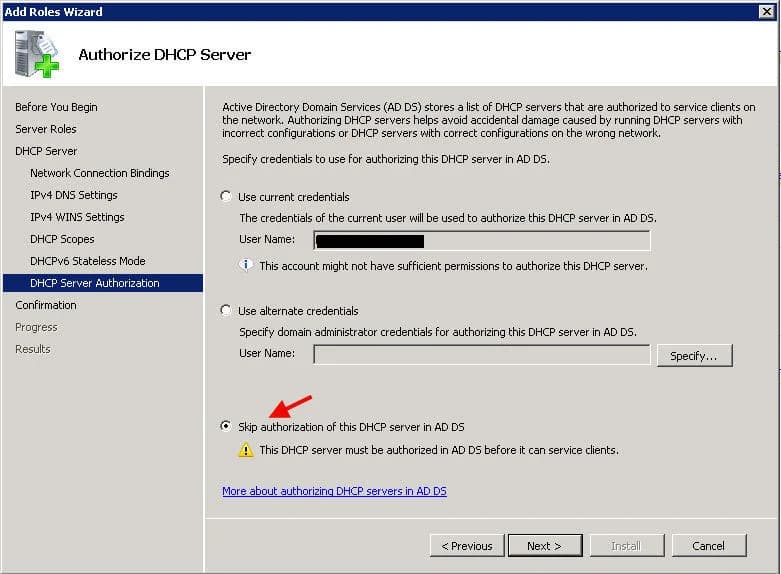Click the Specify domain administrator credentials text
The height and width of the screenshot is (574, 781).
(438, 332)
